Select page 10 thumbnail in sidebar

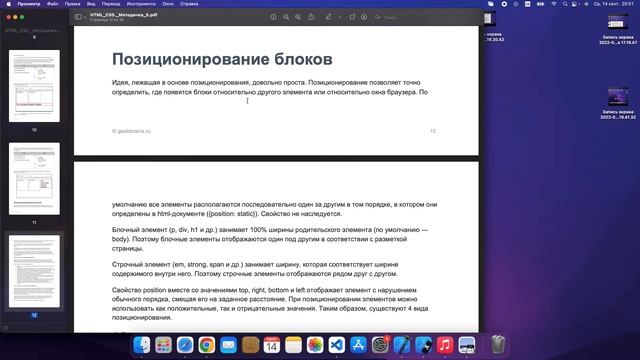pos(34,86)
